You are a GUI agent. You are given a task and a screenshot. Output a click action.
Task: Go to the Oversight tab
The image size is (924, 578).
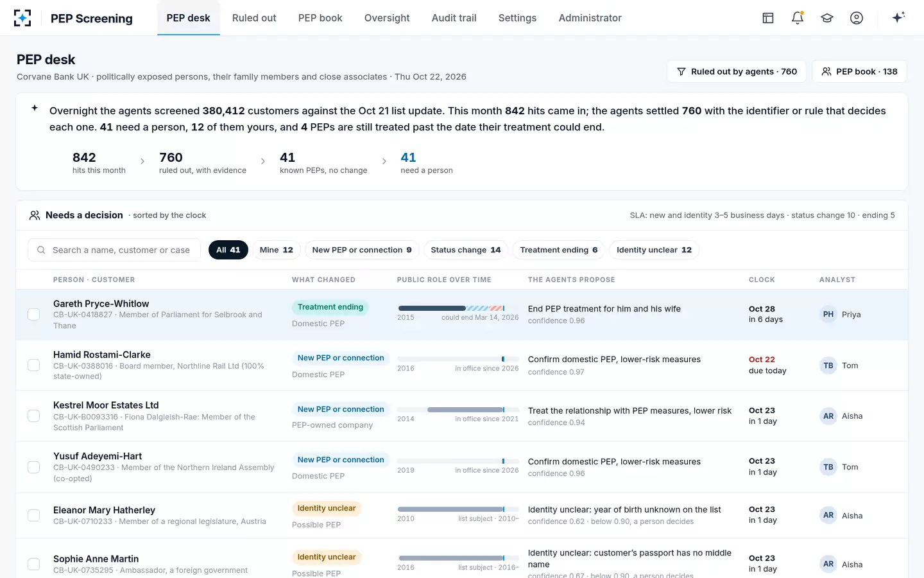click(387, 18)
